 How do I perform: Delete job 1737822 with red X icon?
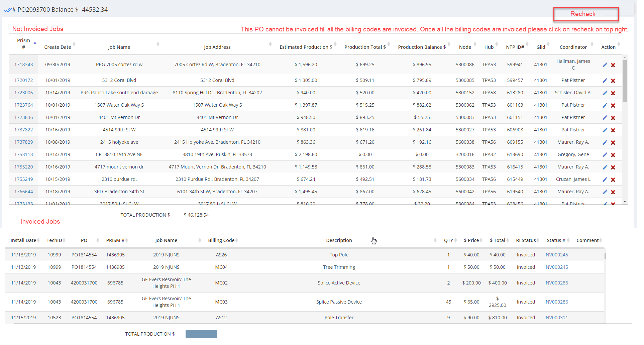(x=613, y=130)
